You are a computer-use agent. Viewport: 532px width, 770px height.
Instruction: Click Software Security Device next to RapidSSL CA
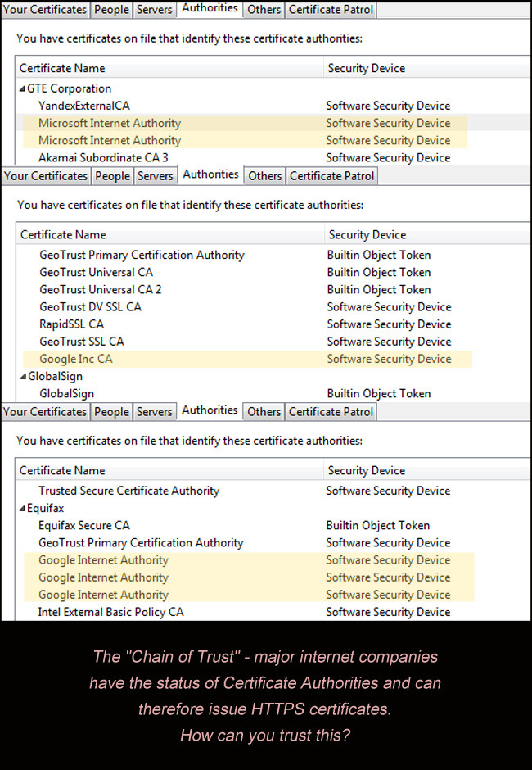(x=390, y=324)
